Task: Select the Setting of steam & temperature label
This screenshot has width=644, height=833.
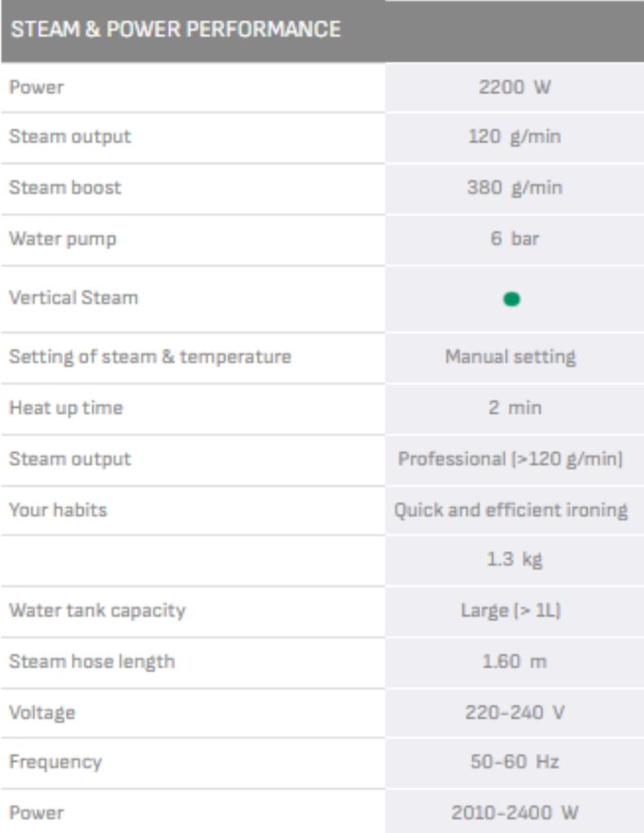Action: (150, 357)
